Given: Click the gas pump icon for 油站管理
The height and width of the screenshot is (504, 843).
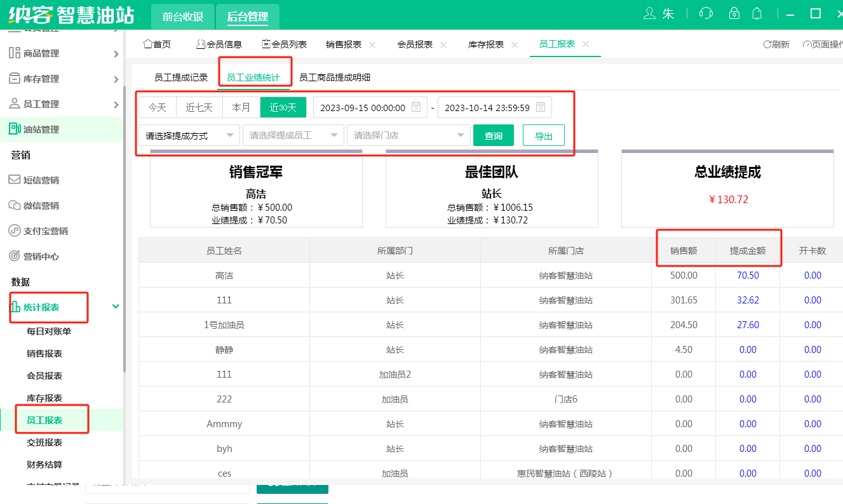Looking at the screenshot, I should [x=14, y=129].
